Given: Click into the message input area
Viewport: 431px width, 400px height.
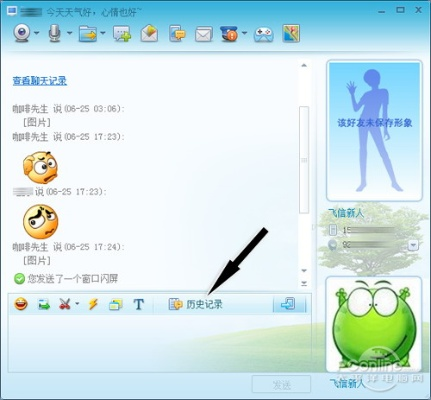Looking at the screenshot, I should point(159,343).
